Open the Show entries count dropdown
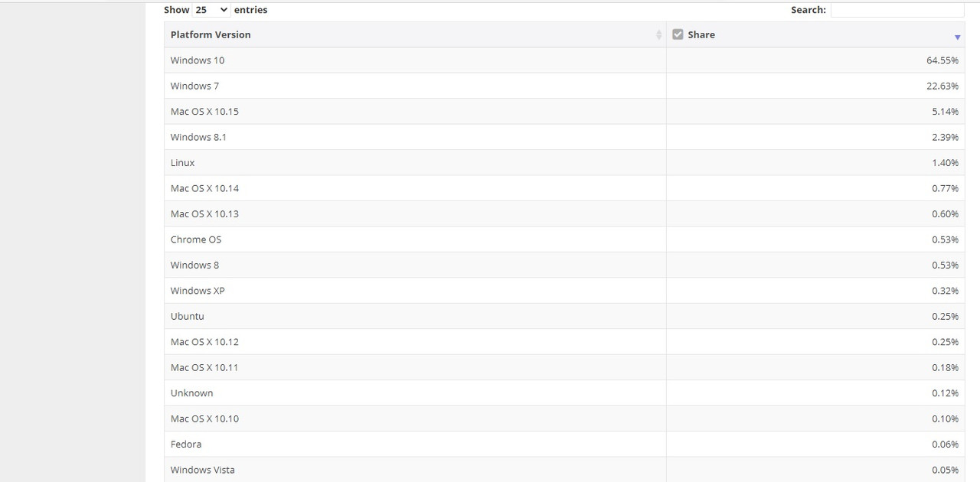This screenshot has height=482, width=980. click(211, 10)
